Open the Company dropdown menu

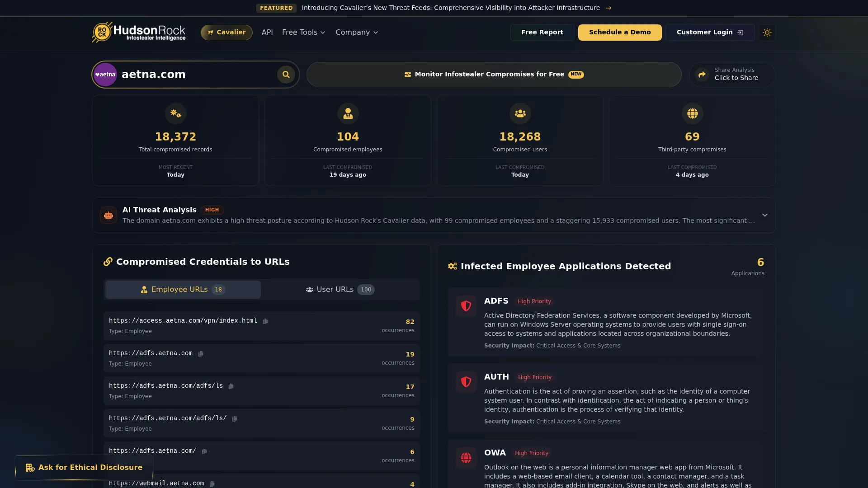[357, 33]
